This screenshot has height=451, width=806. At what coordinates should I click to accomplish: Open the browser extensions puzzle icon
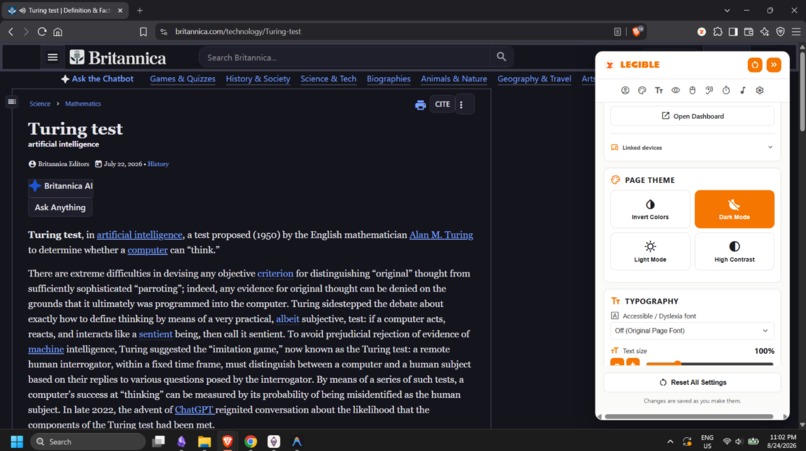[718, 32]
